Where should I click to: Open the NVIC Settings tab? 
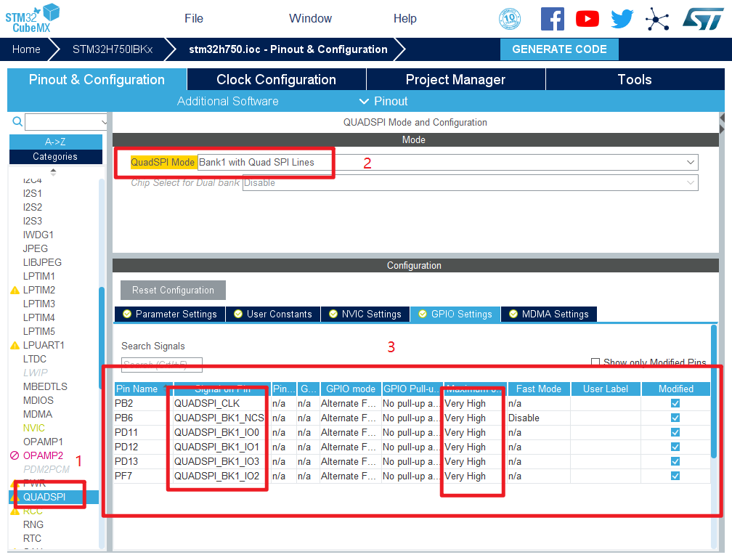coord(365,314)
